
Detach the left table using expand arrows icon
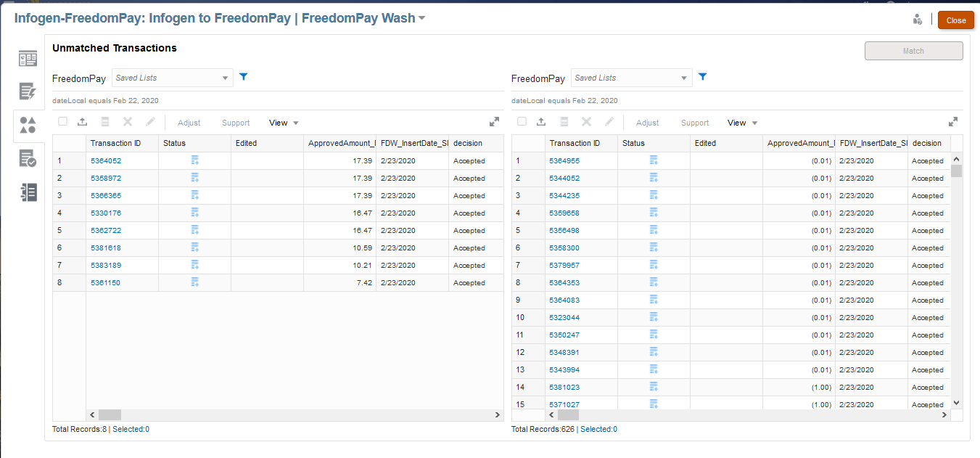point(494,122)
